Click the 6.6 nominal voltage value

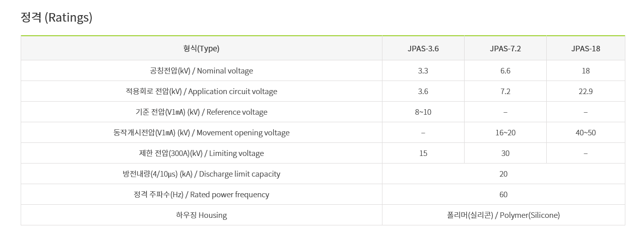(x=505, y=71)
